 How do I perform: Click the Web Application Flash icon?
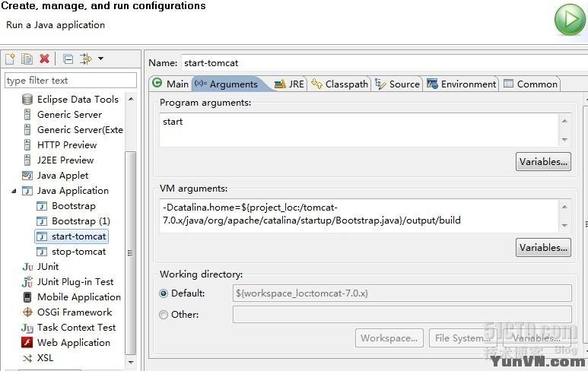pyautogui.click(x=27, y=343)
